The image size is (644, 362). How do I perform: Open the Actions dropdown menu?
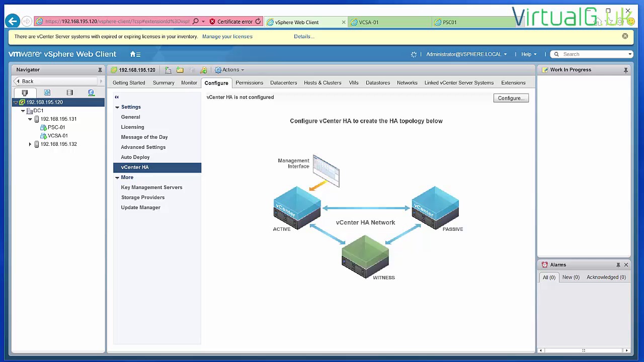230,70
